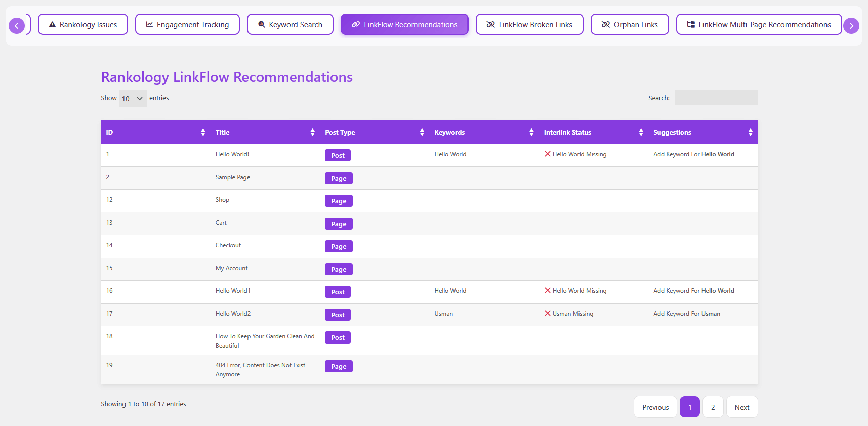Image resolution: width=868 pixels, height=426 pixels.
Task: Go to page 2 of results
Action: click(713, 407)
